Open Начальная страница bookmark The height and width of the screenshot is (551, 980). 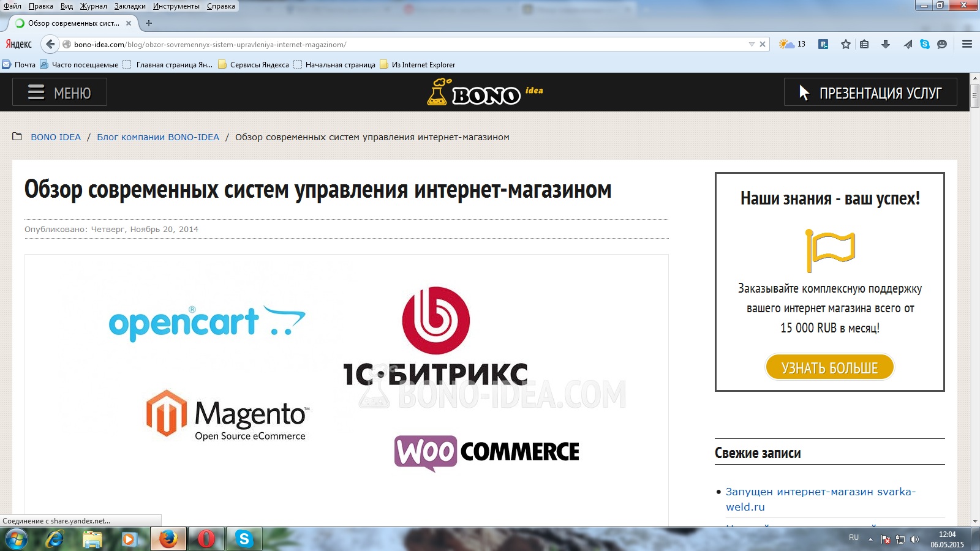[x=334, y=64]
